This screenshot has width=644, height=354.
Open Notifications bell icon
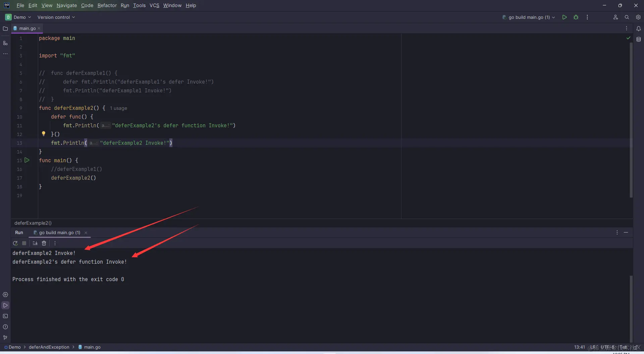click(x=639, y=29)
